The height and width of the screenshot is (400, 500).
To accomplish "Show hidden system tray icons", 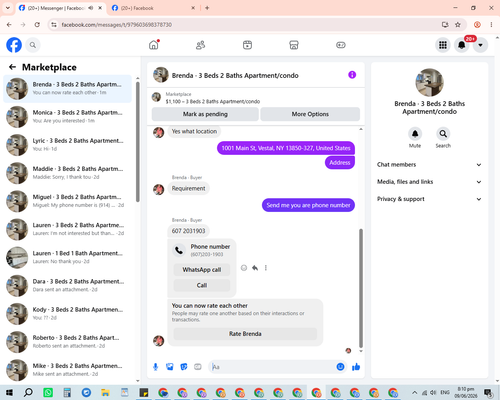I will coord(414,393).
